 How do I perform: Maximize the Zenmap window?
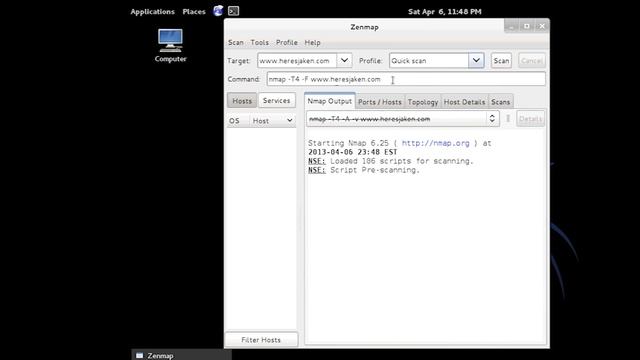[527, 26]
